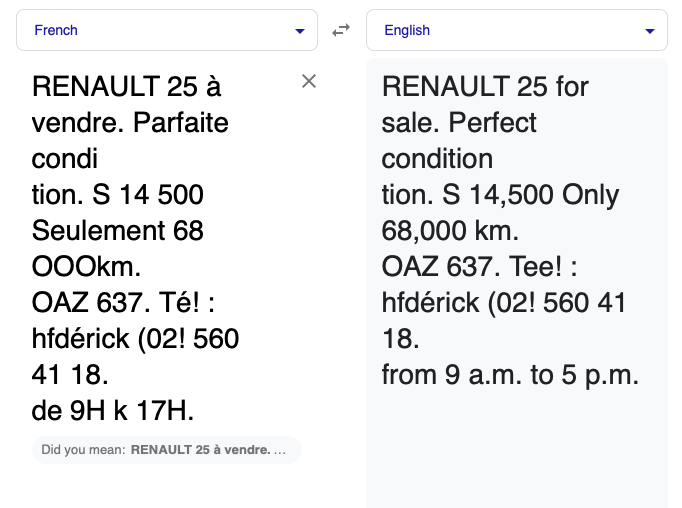This screenshot has height=508, width=682.
Task: Accept the 'Did you mean' RENAULT suggestion
Action: tap(166, 450)
